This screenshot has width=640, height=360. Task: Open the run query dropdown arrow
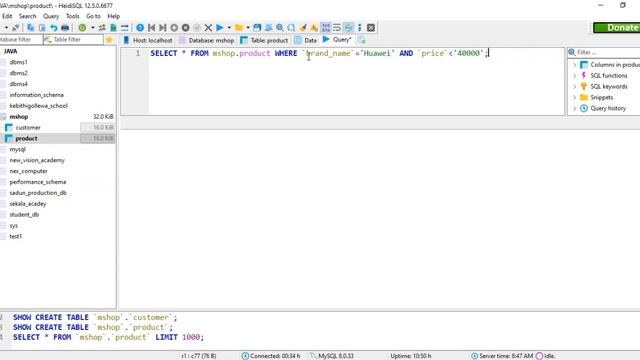point(229,28)
